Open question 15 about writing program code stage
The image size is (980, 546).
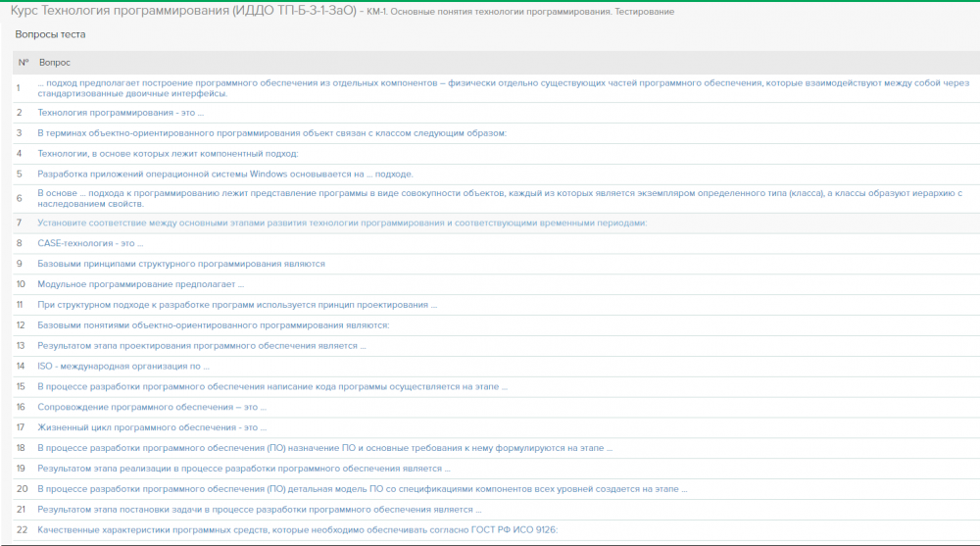coord(272,386)
